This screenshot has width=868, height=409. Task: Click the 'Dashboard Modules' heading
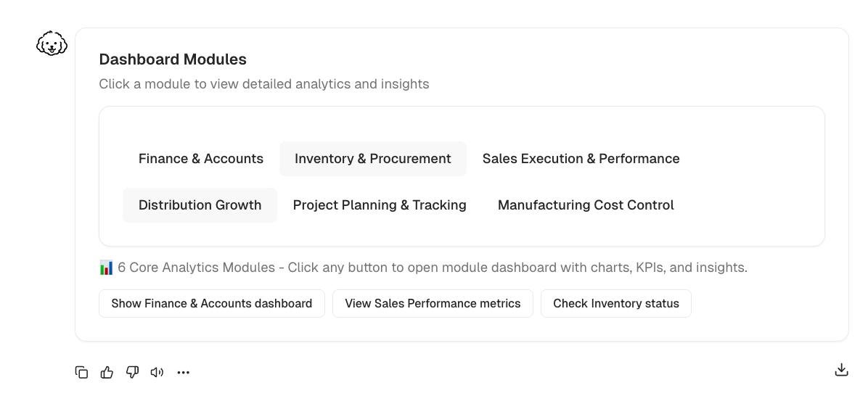pyautogui.click(x=173, y=59)
